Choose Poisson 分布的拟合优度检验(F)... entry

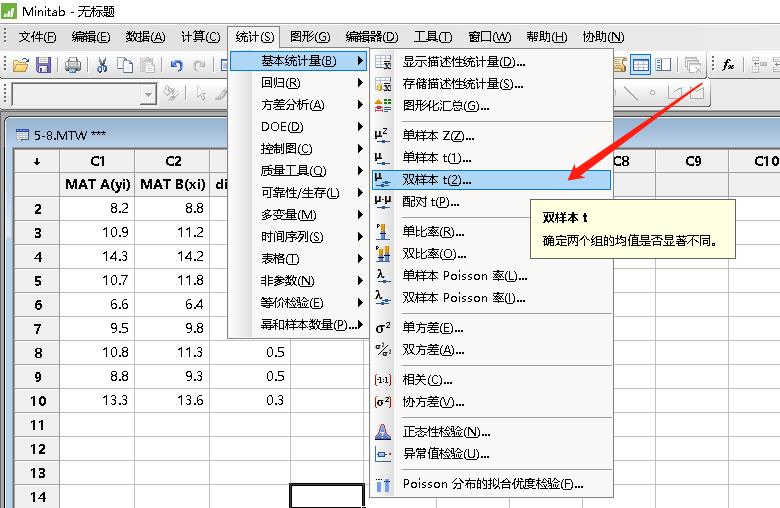point(491,484)
